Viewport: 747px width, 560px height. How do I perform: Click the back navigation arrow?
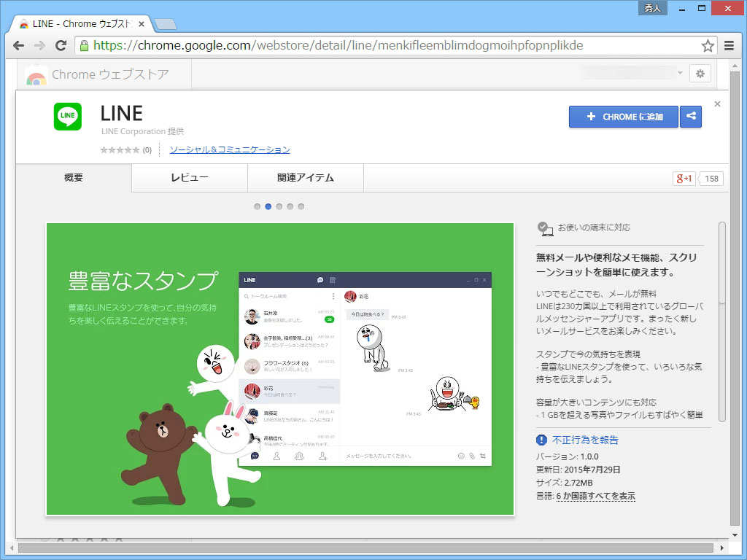pos(18,45)
